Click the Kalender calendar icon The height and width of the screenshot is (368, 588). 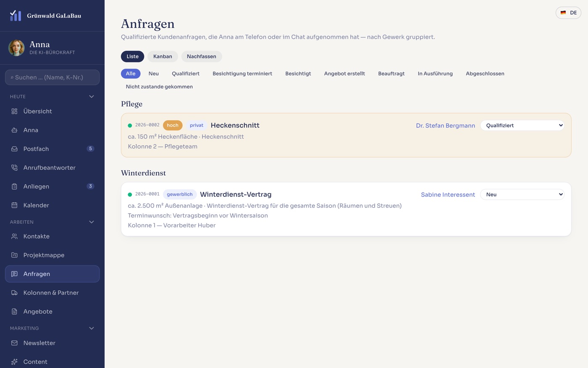tap(14, 205)
